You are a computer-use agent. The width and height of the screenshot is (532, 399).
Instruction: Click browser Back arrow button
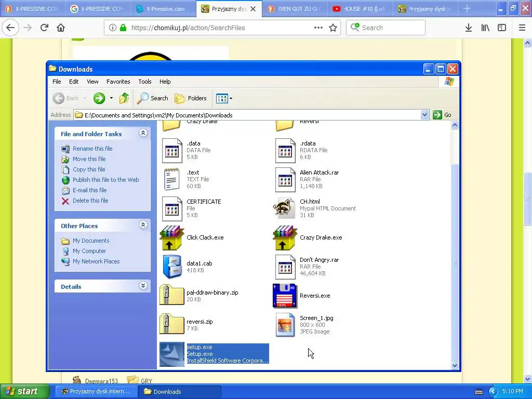[10, 28]
